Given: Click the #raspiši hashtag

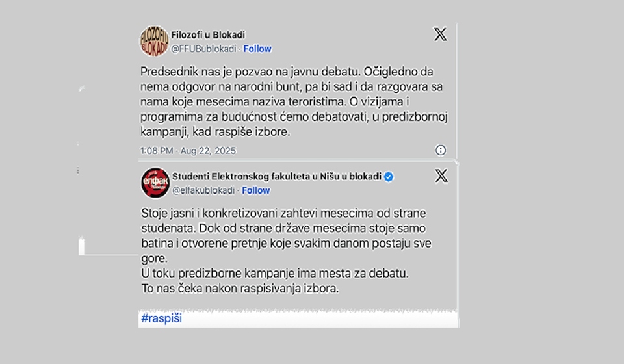Looking at the screenshot, I should (x=161, y=318).
